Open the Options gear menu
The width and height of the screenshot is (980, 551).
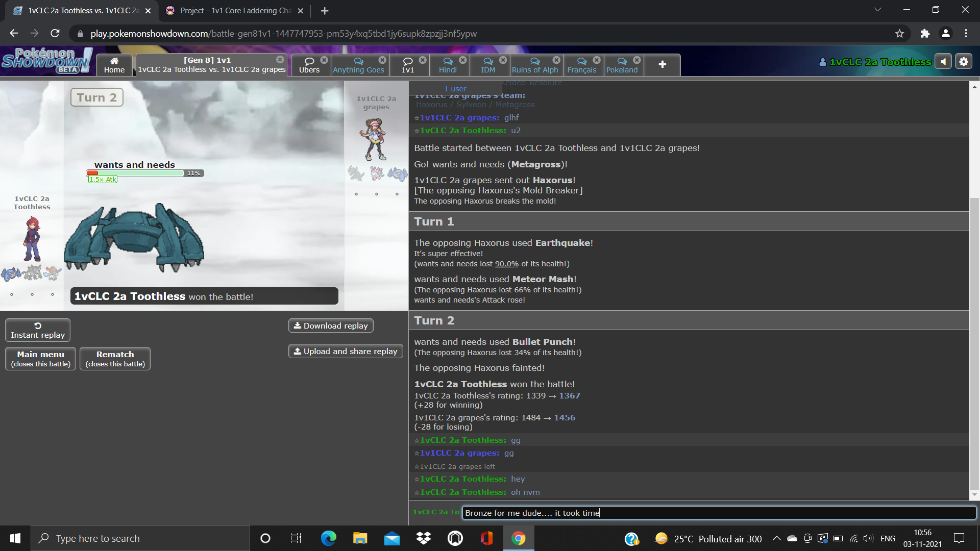coord(964,62)
